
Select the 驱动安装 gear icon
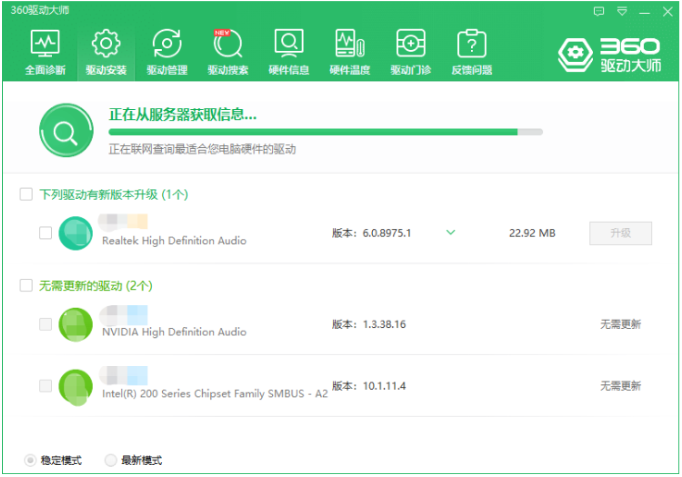coord(106,45)
